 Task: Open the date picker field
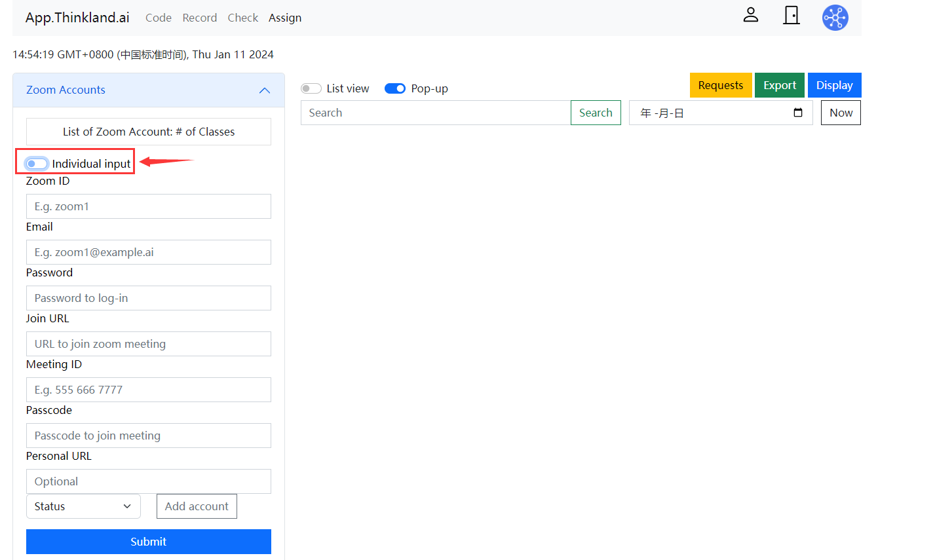(711, 113)
